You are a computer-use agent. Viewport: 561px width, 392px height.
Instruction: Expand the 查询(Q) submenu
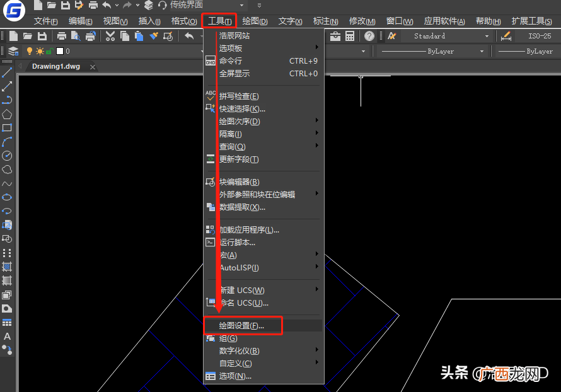[x=263, y=147]
